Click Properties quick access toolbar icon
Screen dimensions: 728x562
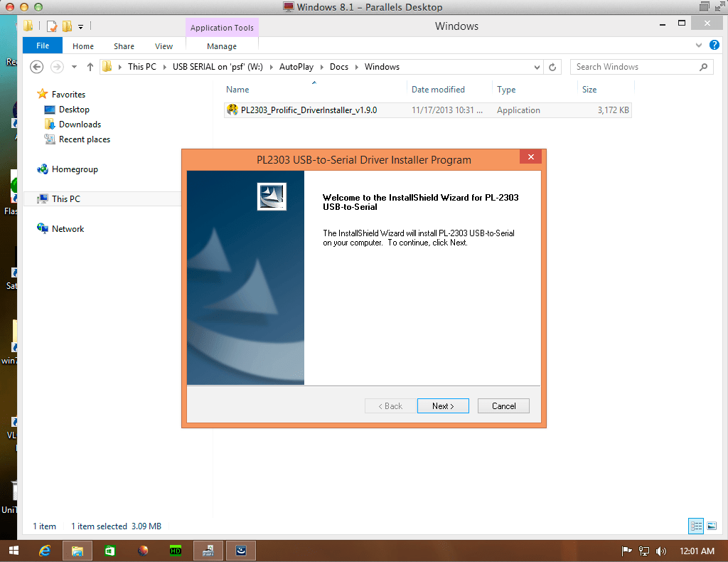point(52,26)
